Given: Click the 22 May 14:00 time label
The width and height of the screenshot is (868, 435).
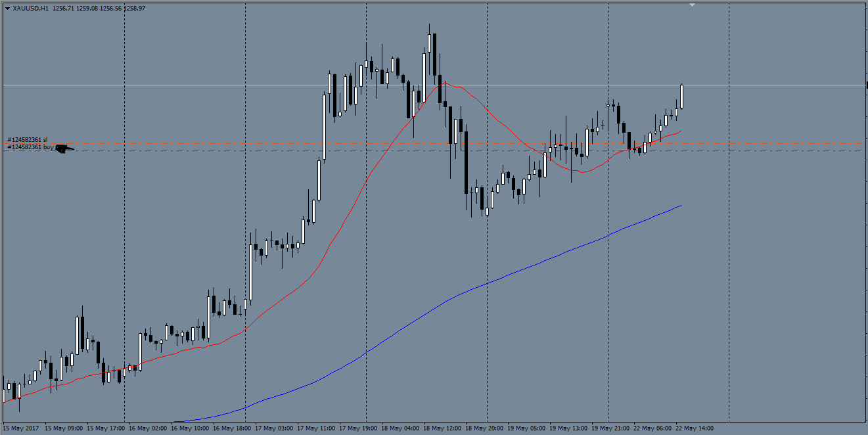Looking at the screenshot, I should point(695,428).
